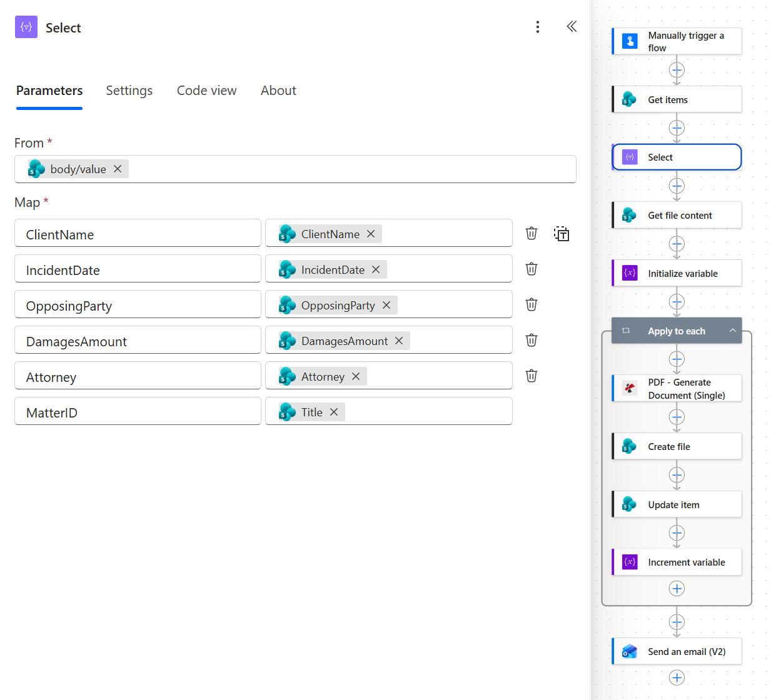Remove the IncidentDate dynamic content token
The height and width of the screenshot is (700, 771).
point(376,269)
